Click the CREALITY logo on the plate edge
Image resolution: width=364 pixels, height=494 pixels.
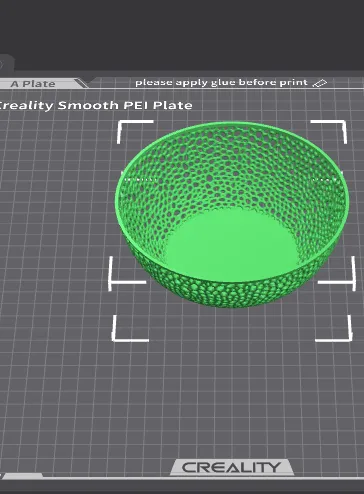(x=232, y=467)
